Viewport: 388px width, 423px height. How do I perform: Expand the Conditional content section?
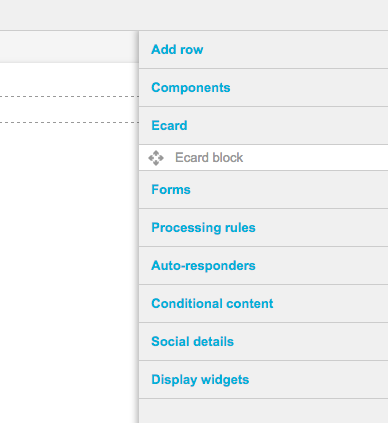click(x=212, y=304)
